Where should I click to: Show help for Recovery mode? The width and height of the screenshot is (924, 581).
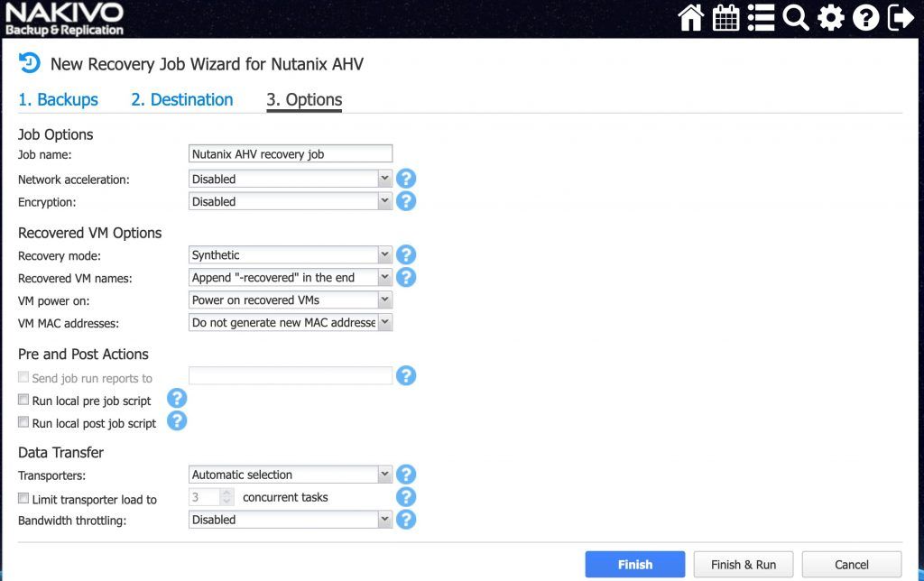406,254
